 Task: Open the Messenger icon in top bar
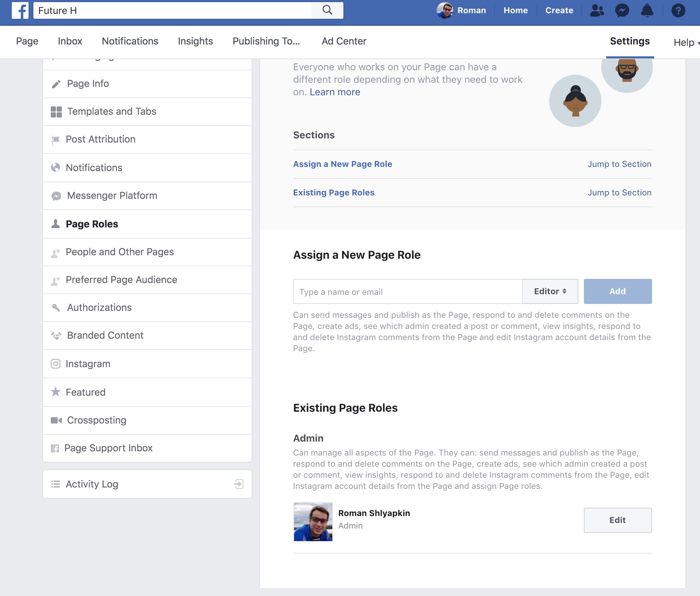pos(622,10)
